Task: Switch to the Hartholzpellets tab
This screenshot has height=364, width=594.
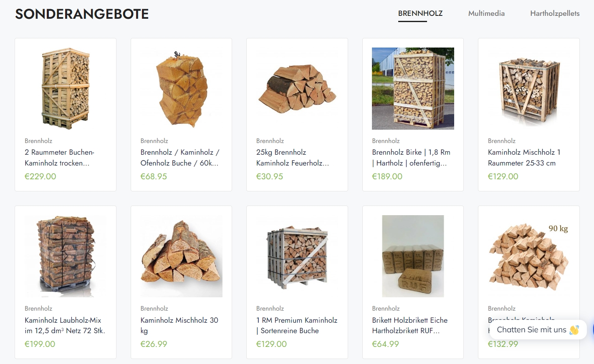Action: coord(555,13)
